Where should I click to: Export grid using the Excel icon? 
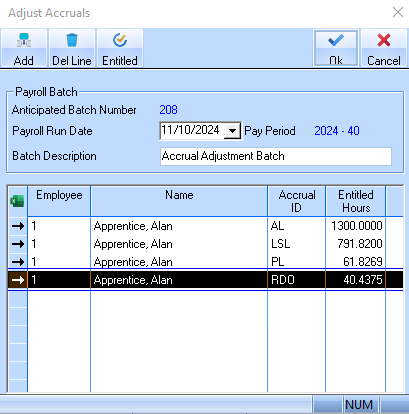tap(17, 201)
